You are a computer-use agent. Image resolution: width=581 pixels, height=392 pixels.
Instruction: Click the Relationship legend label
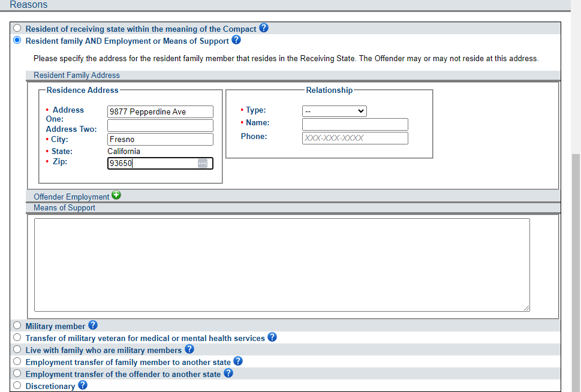coord(329,90)
